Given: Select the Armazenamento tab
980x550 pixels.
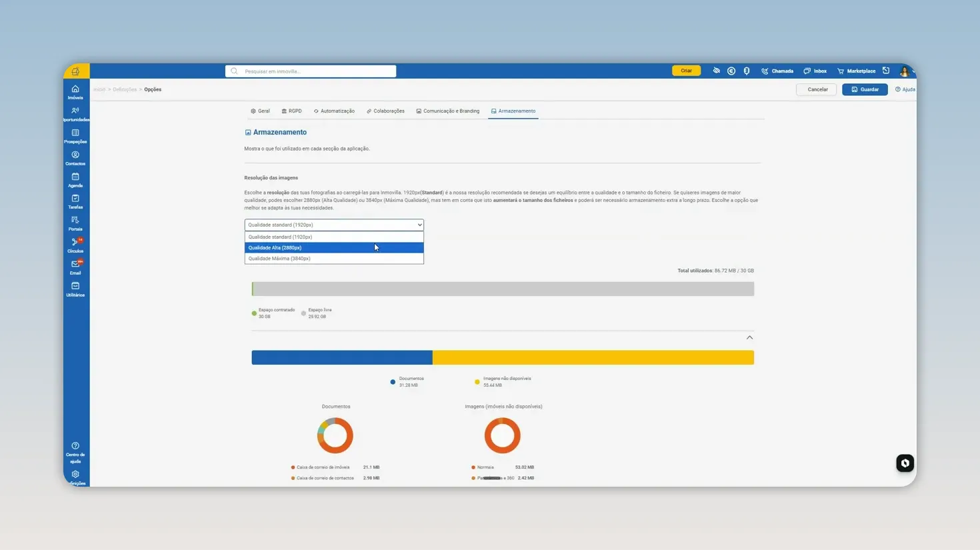Looking at the screenshot, I should (x=513, y=111).
